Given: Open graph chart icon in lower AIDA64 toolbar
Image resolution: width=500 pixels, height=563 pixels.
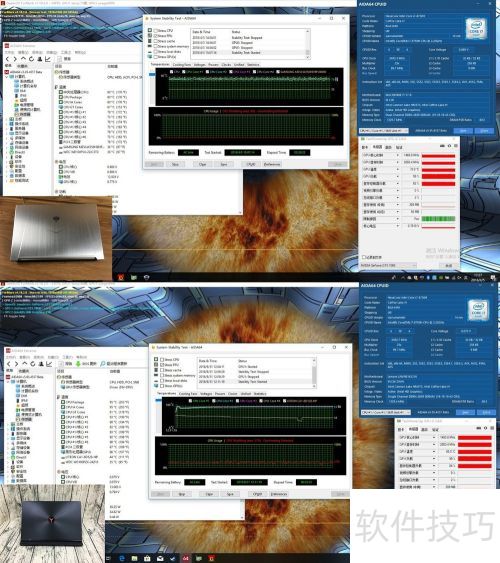Looking at the screenshot, I should point(49,364).
